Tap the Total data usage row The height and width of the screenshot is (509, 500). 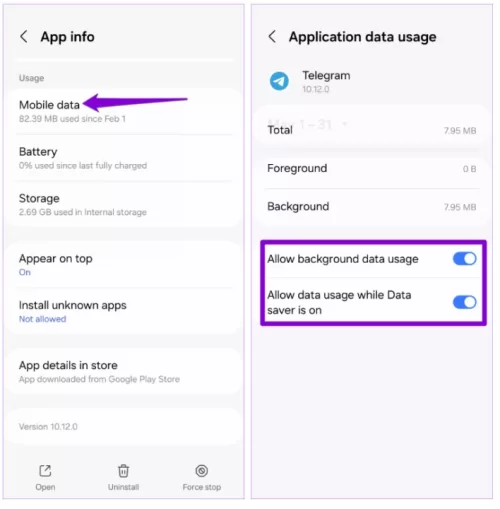click(372, 130)
